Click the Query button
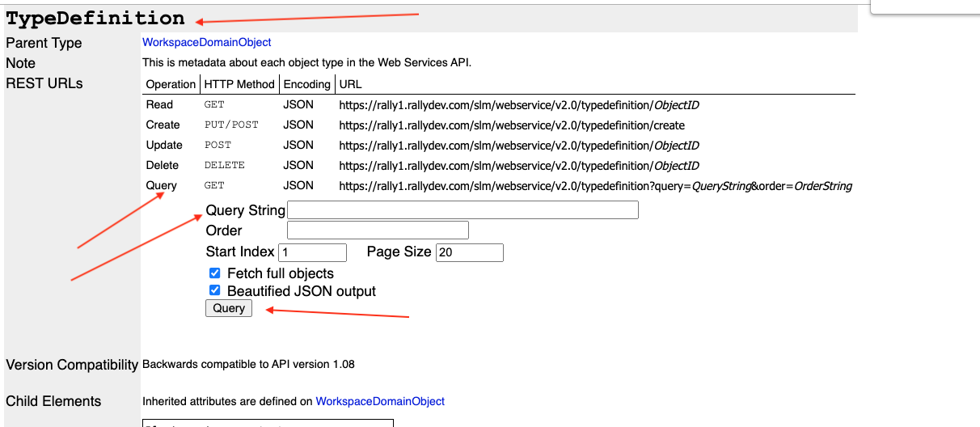The image size is (980, 427). 229,308
